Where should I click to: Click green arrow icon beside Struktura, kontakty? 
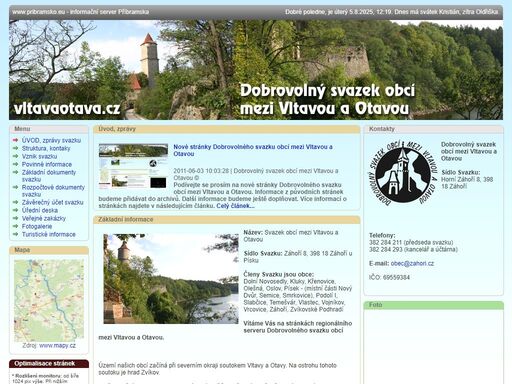(x=15, y=148)
